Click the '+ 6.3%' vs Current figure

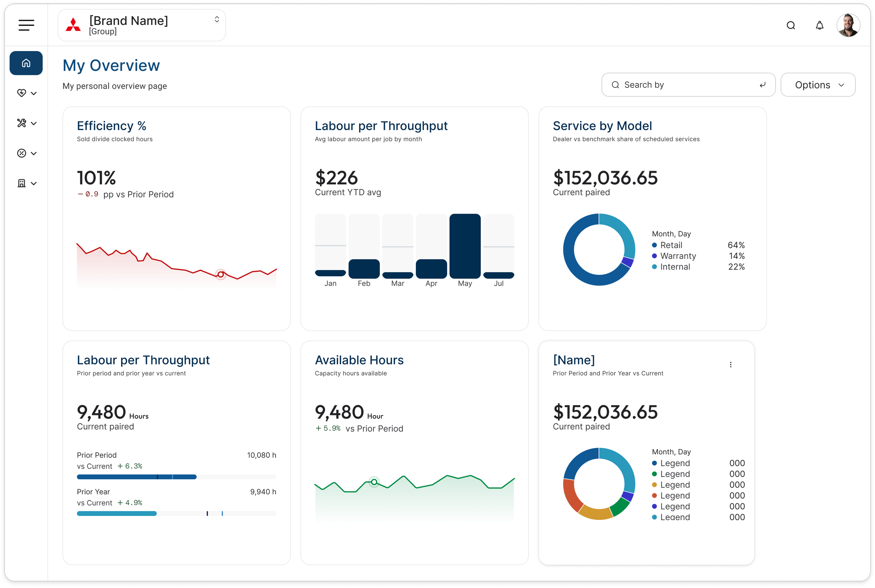tap(130, 466)
